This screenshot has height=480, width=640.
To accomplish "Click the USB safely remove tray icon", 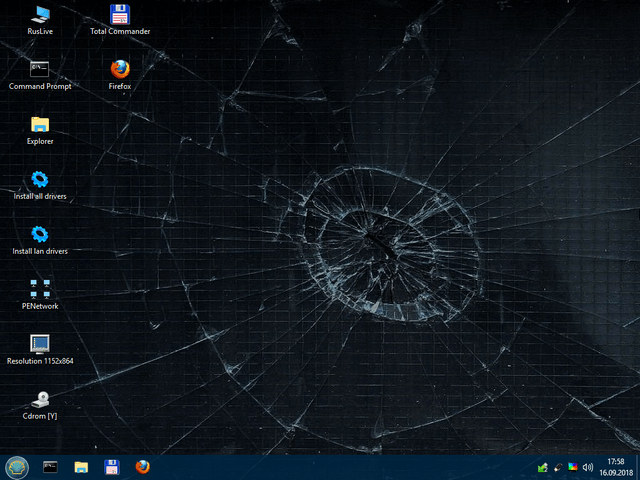I will [x=557, y=467].
